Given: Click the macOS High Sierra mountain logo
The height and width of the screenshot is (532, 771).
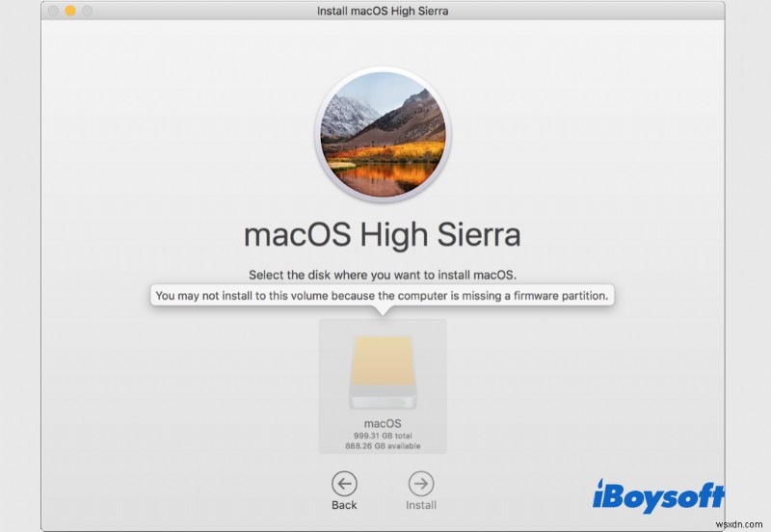Looking at the screenshot, I should point(383,134).
